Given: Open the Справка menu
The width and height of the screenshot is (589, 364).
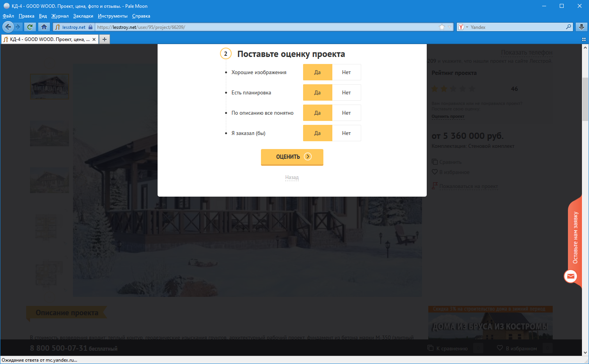Looking at the screenshot, I should pyautogui.click(x=141, y=16).
